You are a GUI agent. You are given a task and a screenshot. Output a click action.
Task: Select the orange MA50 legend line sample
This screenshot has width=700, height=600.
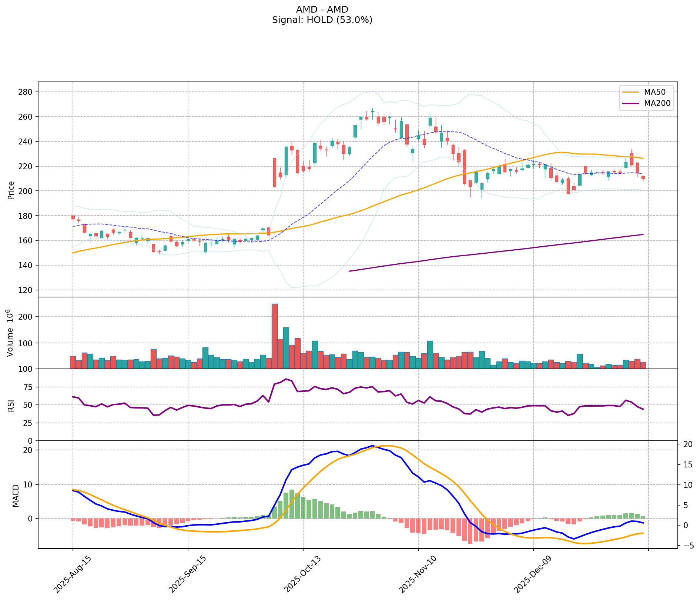click(631, 91)
